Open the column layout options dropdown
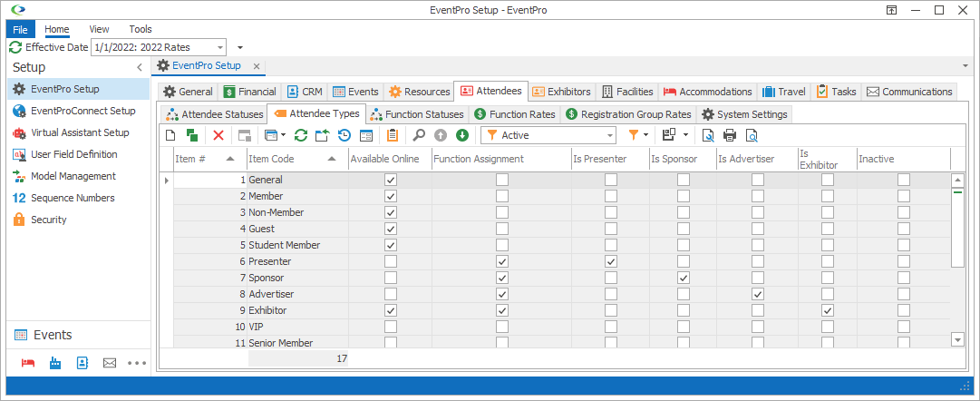The width and height of the screenshot is (980, 401). [685, 134]
